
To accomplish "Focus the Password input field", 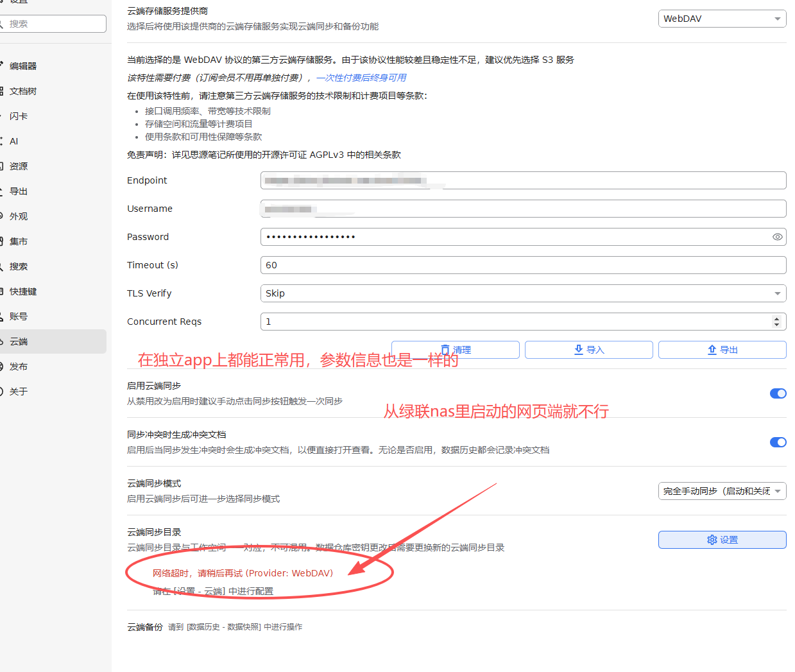I will 523,237.
